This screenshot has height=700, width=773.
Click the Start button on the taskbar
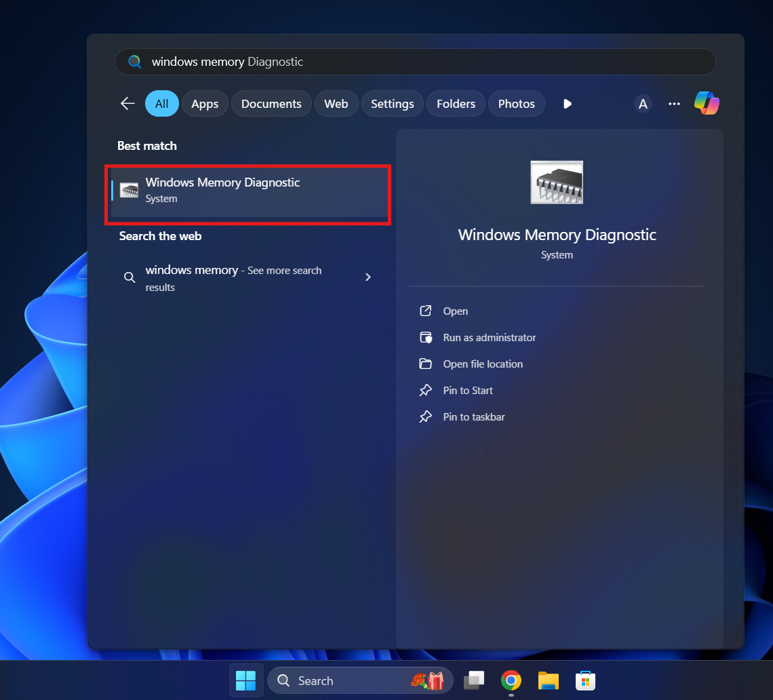tap(246, 680)
